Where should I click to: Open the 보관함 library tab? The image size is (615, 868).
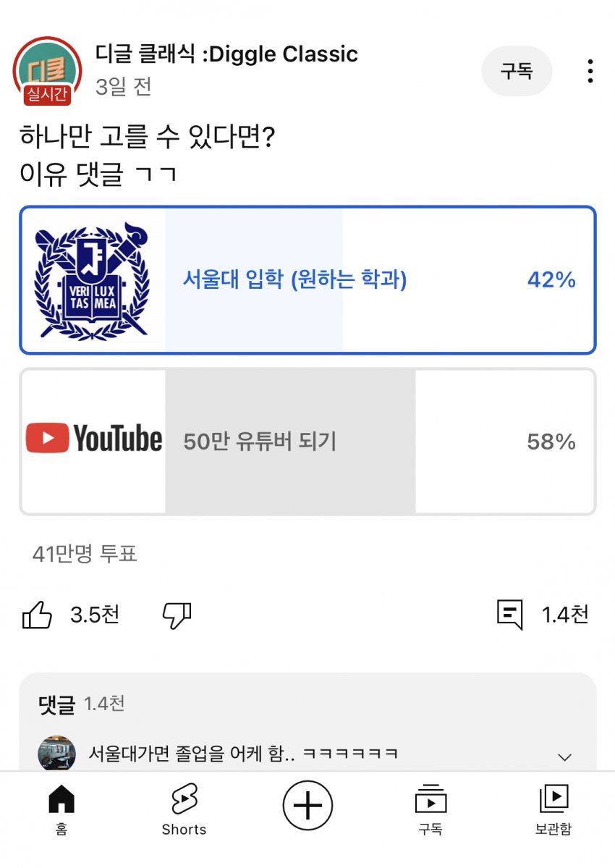coord(553,810)
